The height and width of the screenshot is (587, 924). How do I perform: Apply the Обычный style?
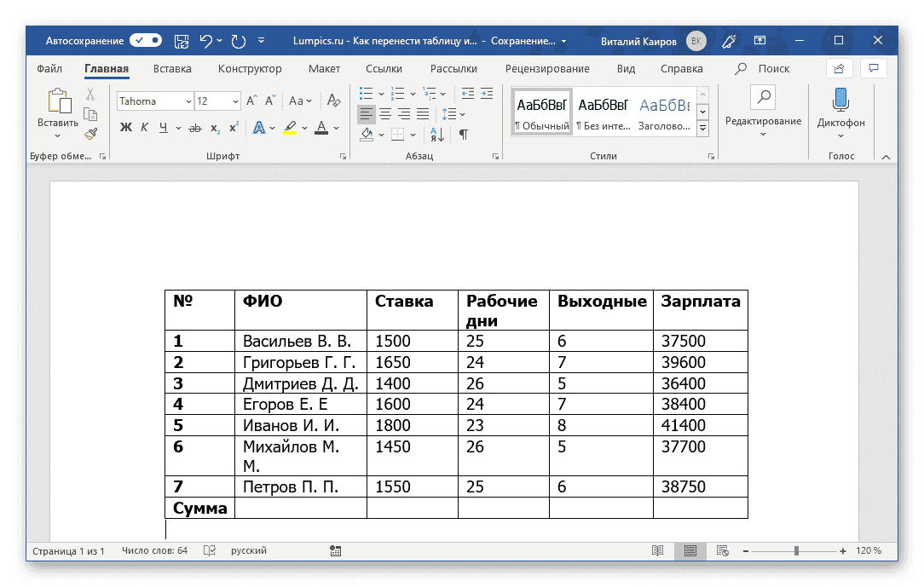point(540,111)
